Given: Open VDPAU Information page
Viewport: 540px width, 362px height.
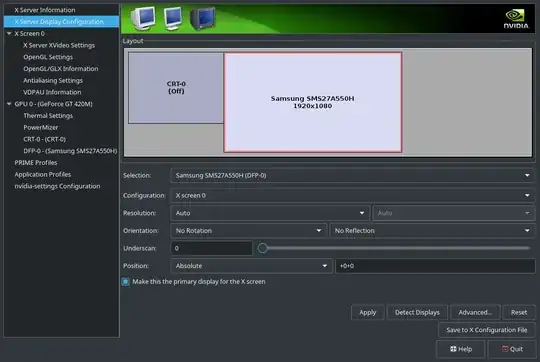Looking at the screenshot, I should (x=52, y=92).
